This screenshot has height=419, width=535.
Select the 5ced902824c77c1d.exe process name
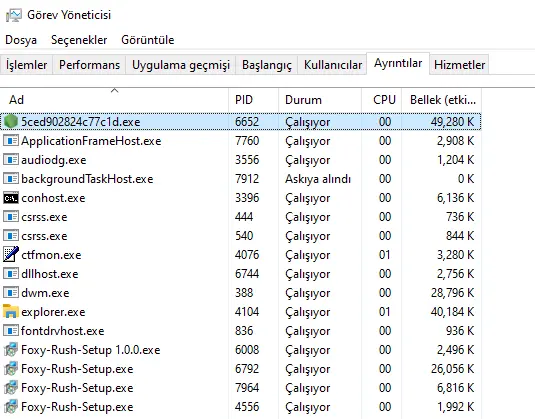[81, 122]
